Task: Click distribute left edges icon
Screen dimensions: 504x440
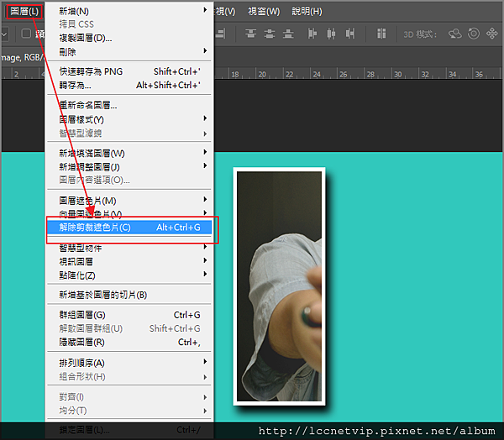Action: click(312, 34)
